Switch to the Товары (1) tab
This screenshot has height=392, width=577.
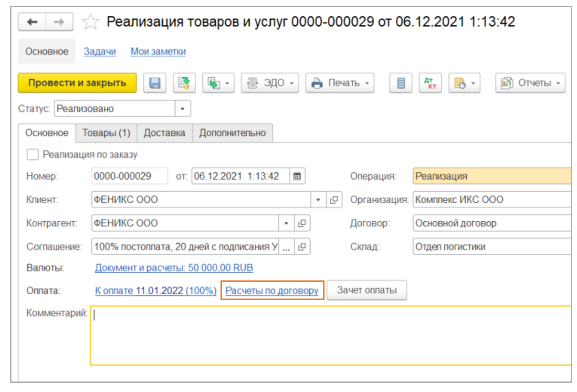click(x=106, y=133)
